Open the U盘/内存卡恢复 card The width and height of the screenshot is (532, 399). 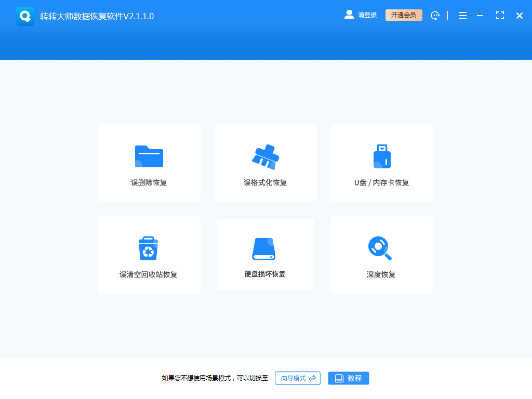point(382,163)
